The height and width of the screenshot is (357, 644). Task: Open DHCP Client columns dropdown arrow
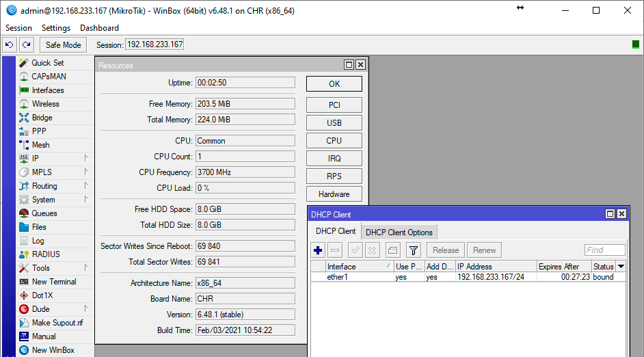(x=621, y=267)
